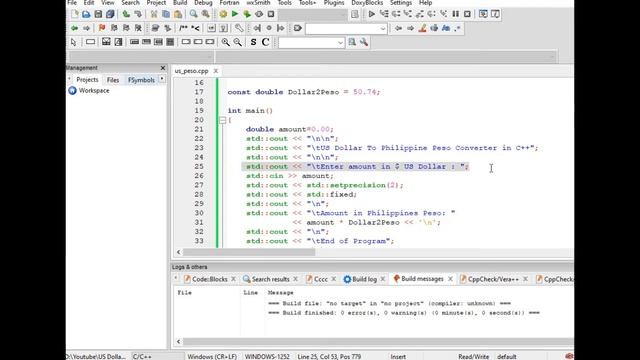
Task: Click the New file icon
Action: point(74,14)
